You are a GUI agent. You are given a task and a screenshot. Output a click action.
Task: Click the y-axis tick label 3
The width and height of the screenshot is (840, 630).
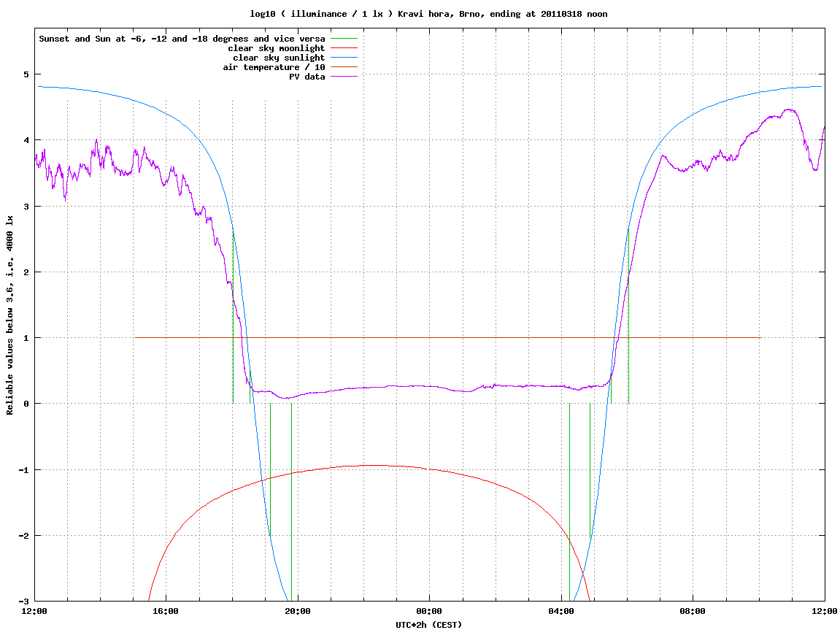(x=26, y=207)
